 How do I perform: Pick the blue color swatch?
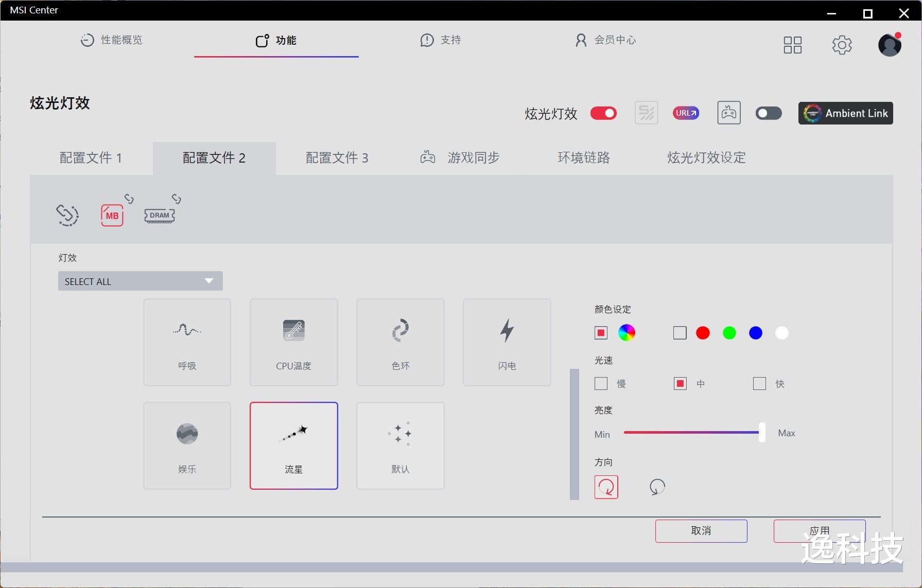756,333
